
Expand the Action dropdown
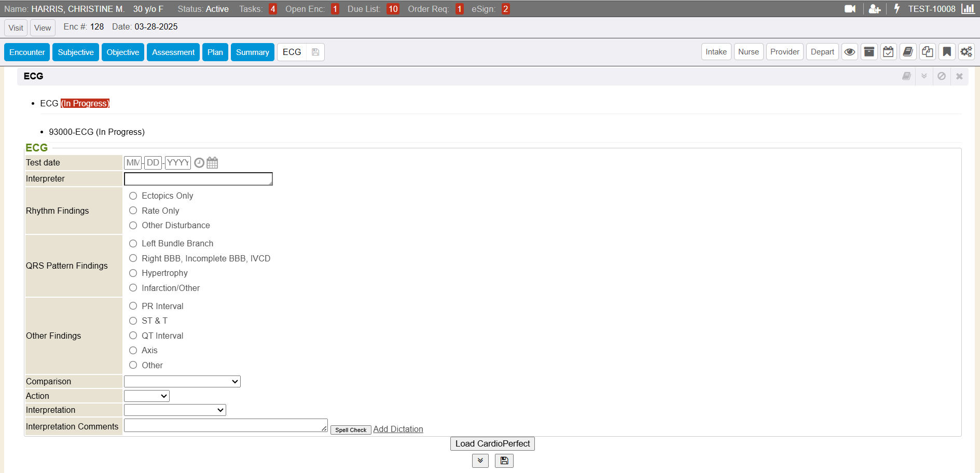147,396
